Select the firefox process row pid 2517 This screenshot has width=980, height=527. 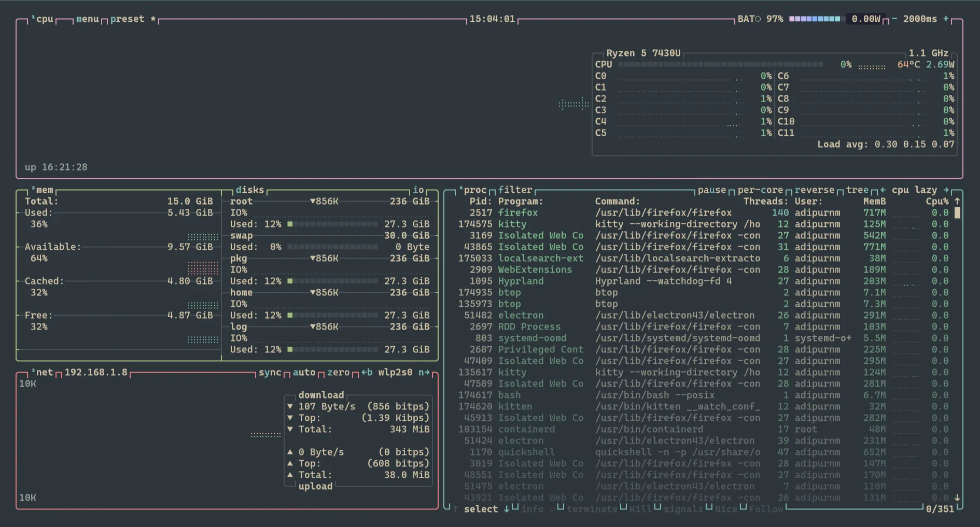[x=703, y=213]
